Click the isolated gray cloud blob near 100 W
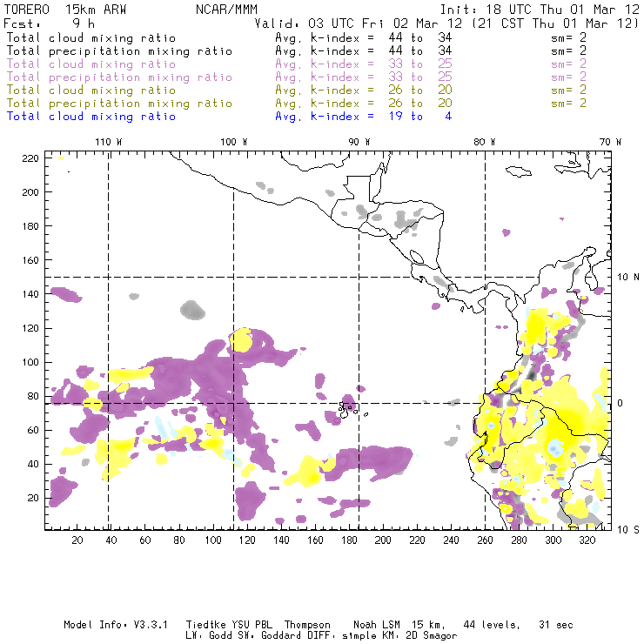 pyautogui.click(x=192, y=308)
